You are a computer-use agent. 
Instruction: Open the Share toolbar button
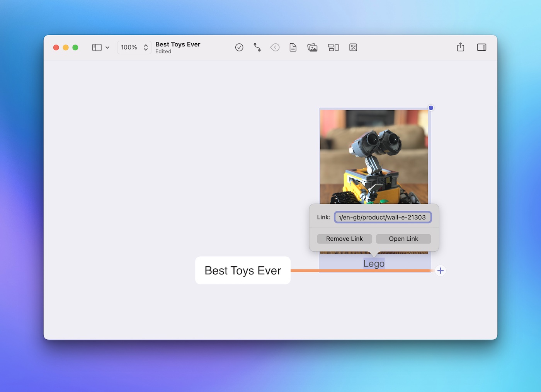pyautogui.click(x=460, y=47)
